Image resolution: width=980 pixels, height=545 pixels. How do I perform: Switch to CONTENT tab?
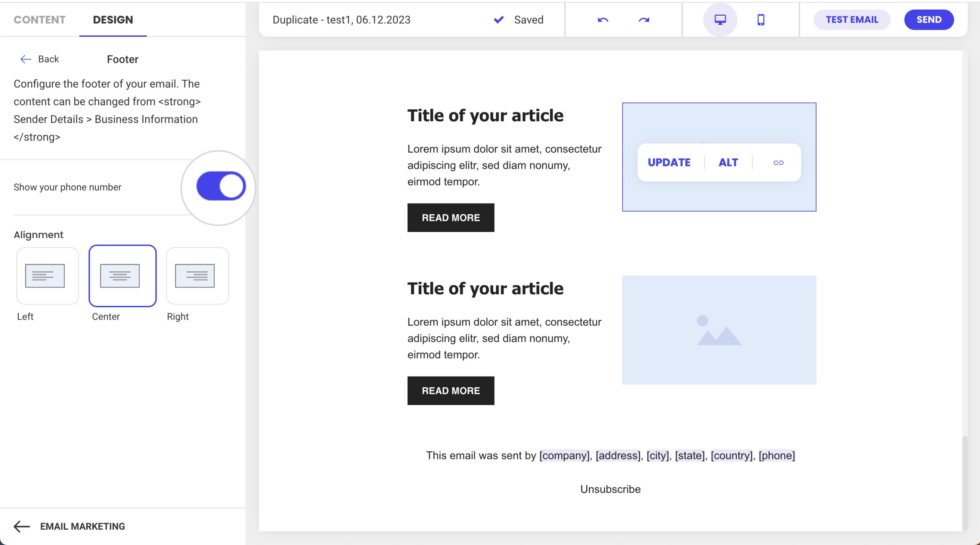pyautogui.click(x=39, y=20)
